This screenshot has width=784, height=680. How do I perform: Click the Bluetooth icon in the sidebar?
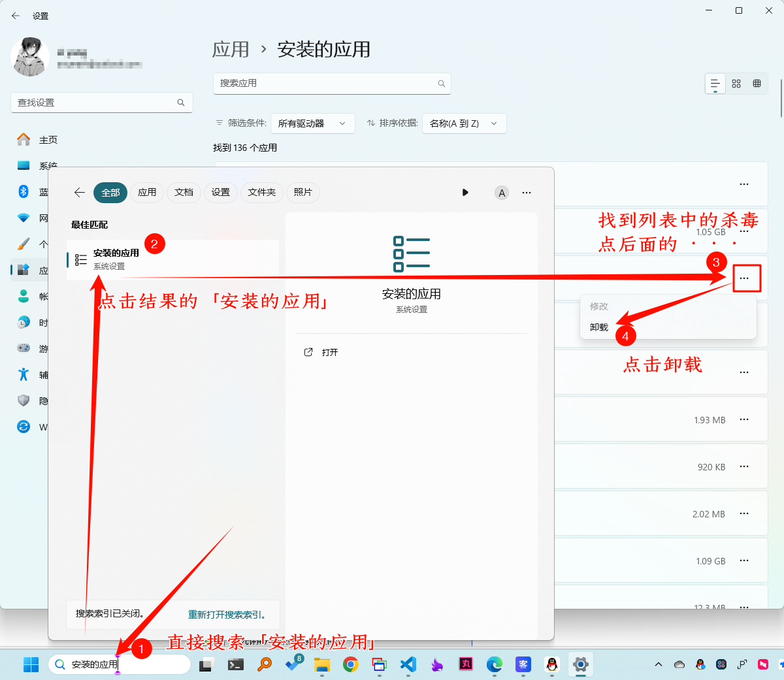[x=24, y=191]
